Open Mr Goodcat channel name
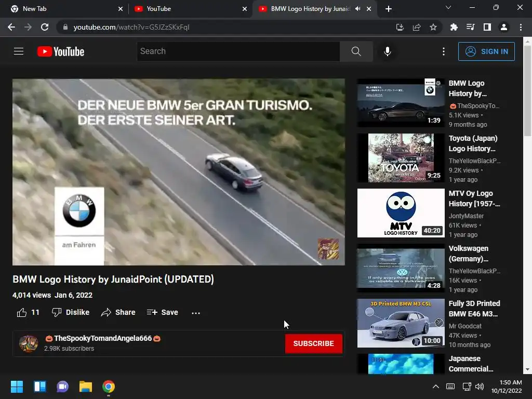Image resolution: width=532 pixels, height=399 pixels. tap(465, 326)
